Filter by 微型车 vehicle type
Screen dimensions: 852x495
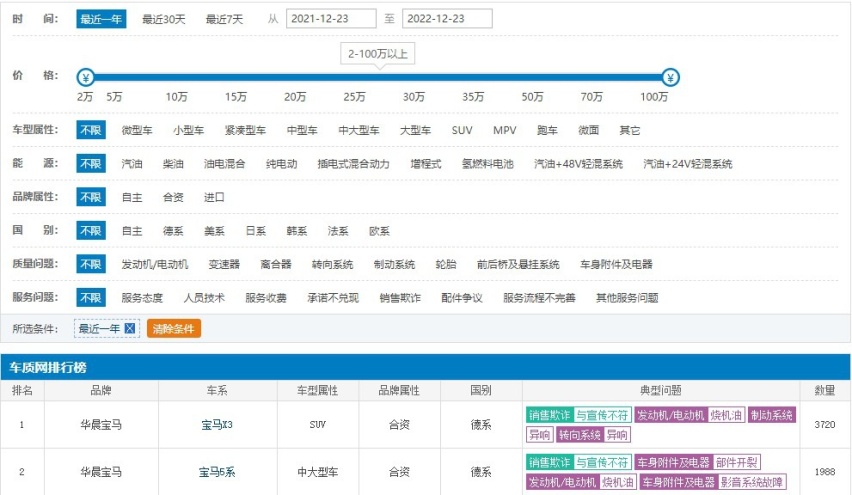click(x=137, y=130)
